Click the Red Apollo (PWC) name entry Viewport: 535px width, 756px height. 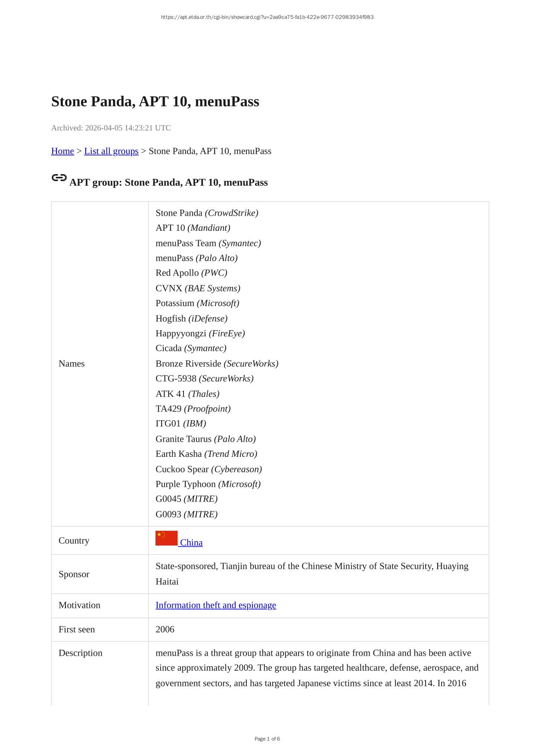[x=191, y=273]
